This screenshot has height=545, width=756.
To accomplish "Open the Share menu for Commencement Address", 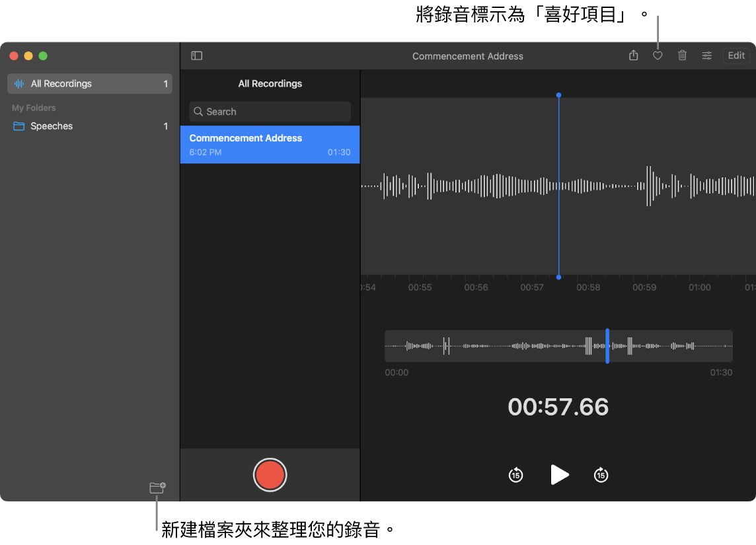I will 632,55.
